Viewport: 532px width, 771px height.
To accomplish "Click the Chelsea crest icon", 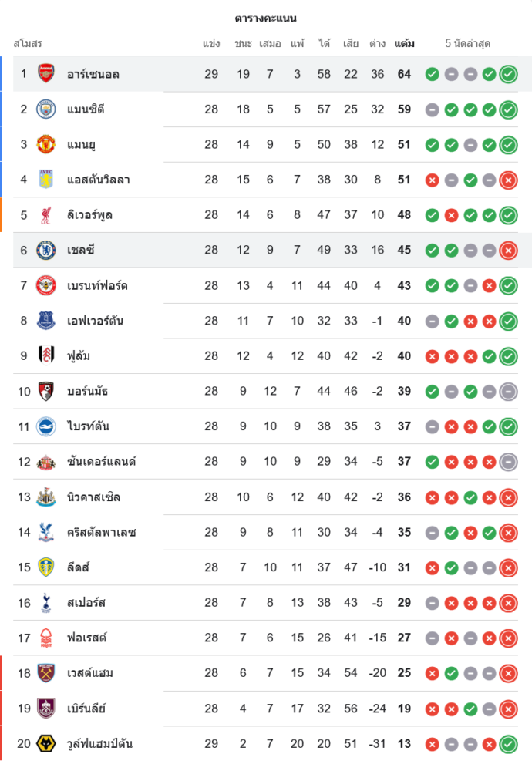I will click(46, 250).
